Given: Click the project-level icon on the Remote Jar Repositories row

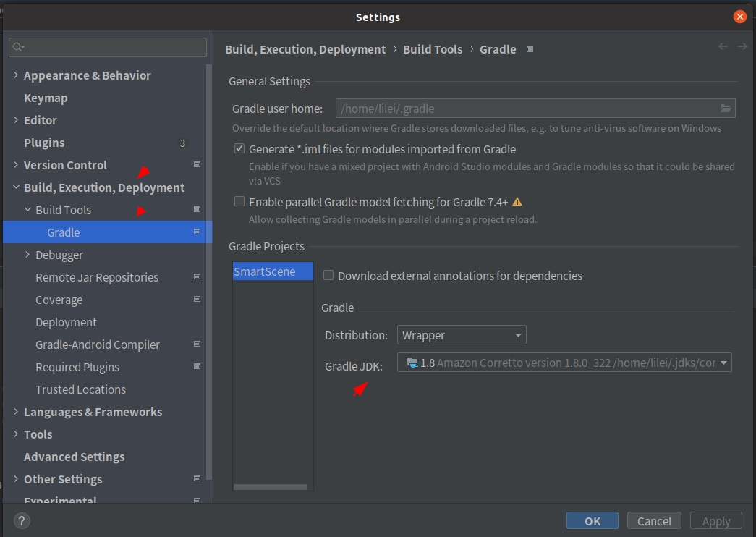Looking at the screenshot, I should click(x=197, y=277).
